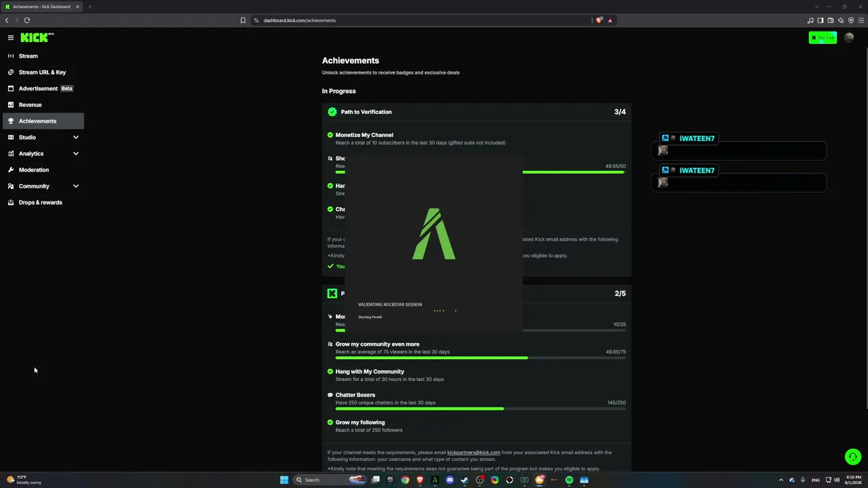Viewport: 868px width, 488px height.
Task: Click the taskbar clock showing 6:10 PM
Action: click(852, 480)
